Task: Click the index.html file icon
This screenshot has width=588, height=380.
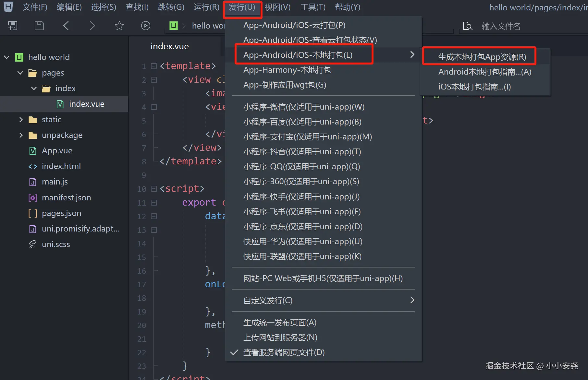Action: click(33, 166)
